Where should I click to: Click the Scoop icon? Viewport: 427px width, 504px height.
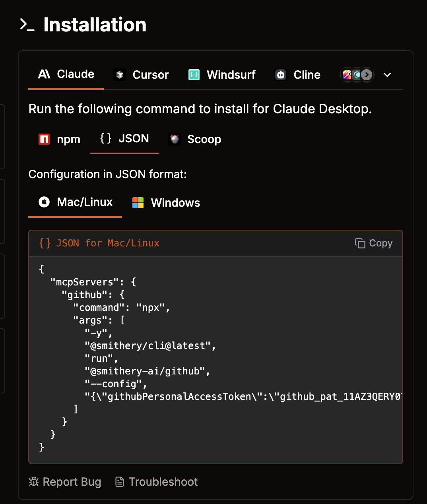point(175,139)
